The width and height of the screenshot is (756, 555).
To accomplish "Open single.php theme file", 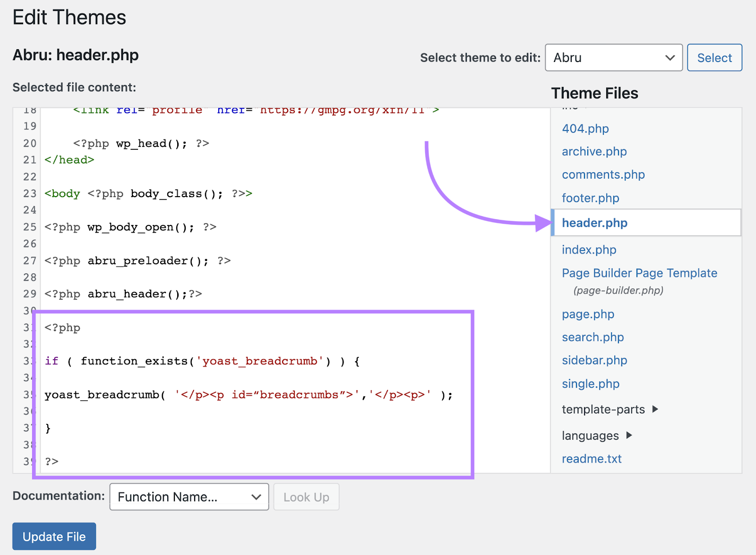I will 590,384.
